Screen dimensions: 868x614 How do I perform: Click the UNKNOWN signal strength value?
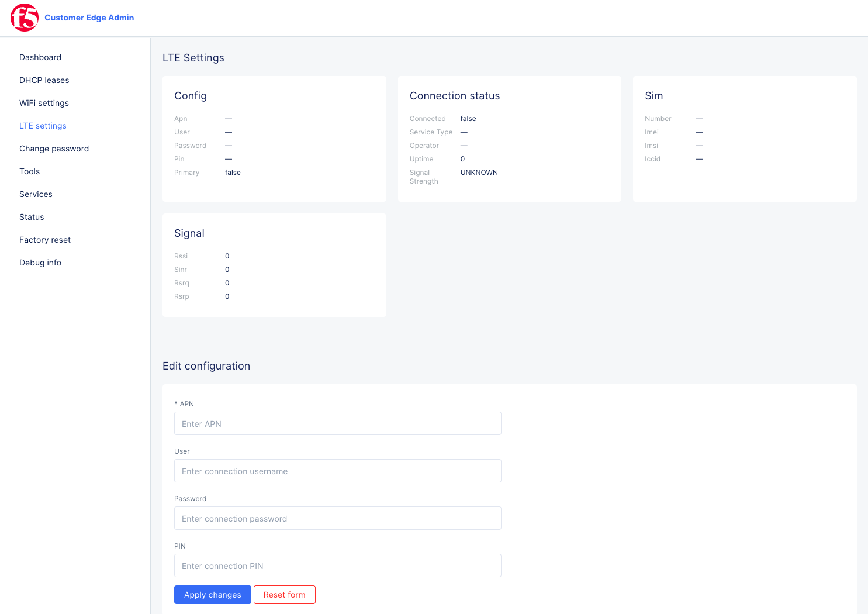(479, 173)
